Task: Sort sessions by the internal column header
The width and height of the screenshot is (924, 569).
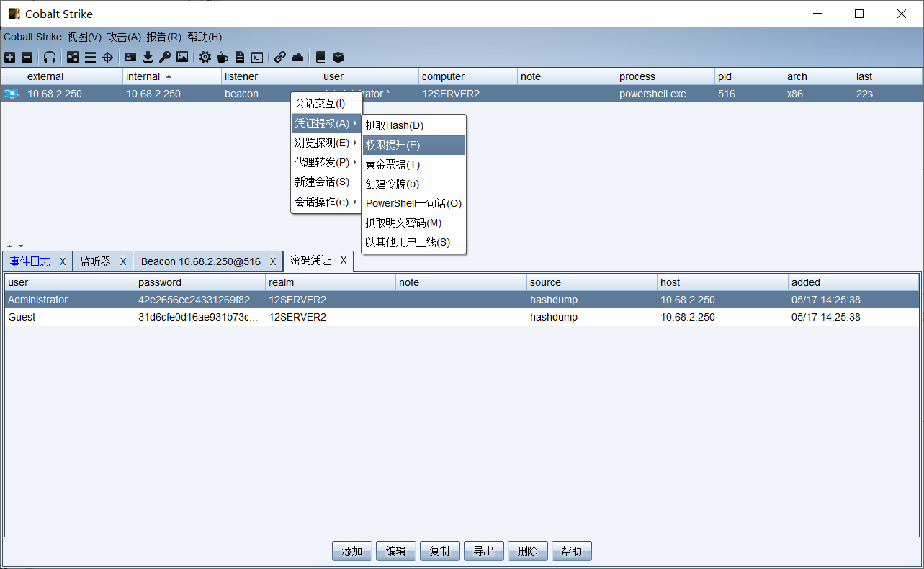Action: (x=172, y=76)
